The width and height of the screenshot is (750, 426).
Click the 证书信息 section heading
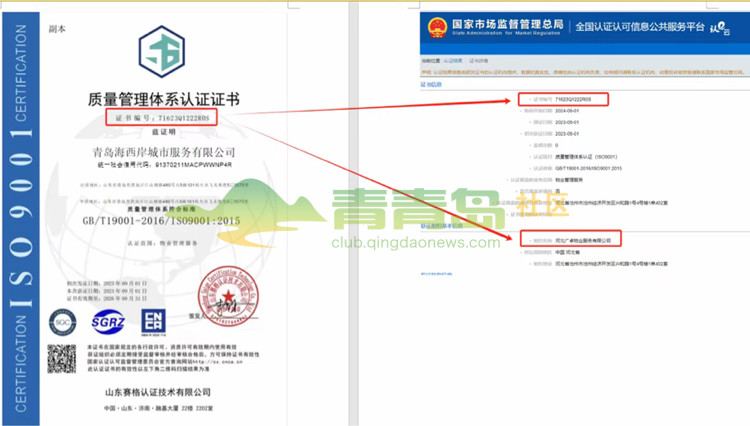pyautogui.click(x=431, y=85)
